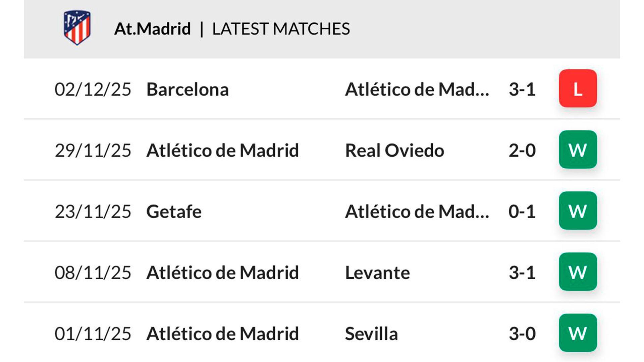Click the W badge for Sevilla match

[578, 333]
